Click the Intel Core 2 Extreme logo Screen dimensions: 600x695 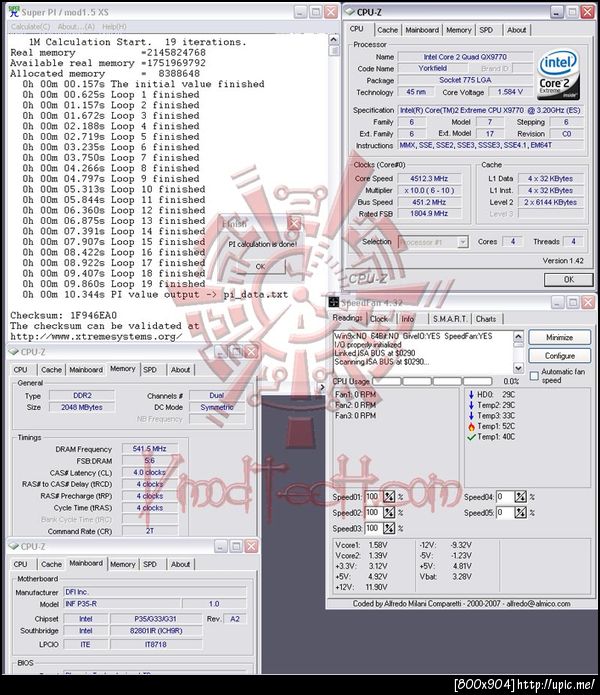(558, 75)
